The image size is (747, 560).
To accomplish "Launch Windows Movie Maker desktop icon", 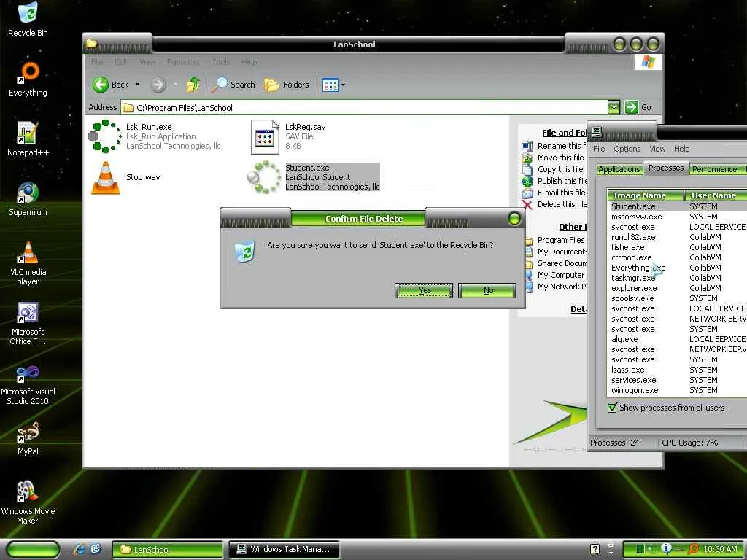I will point(28,502).
